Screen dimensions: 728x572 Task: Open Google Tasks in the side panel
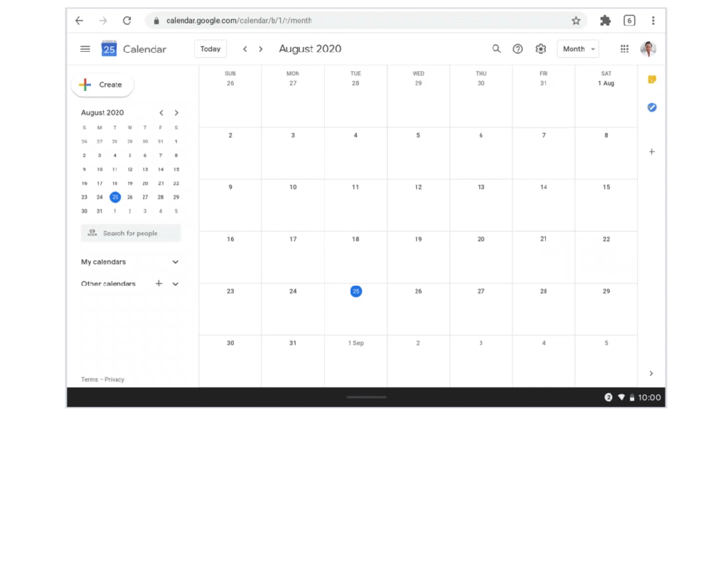(x=652, y=107)
